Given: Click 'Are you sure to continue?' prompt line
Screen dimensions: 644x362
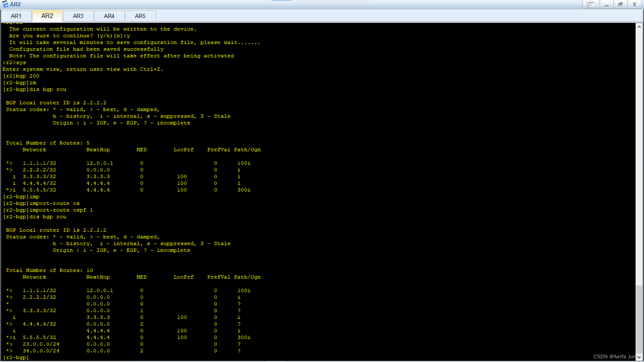Looking at the screenshot, I should 69,36.
